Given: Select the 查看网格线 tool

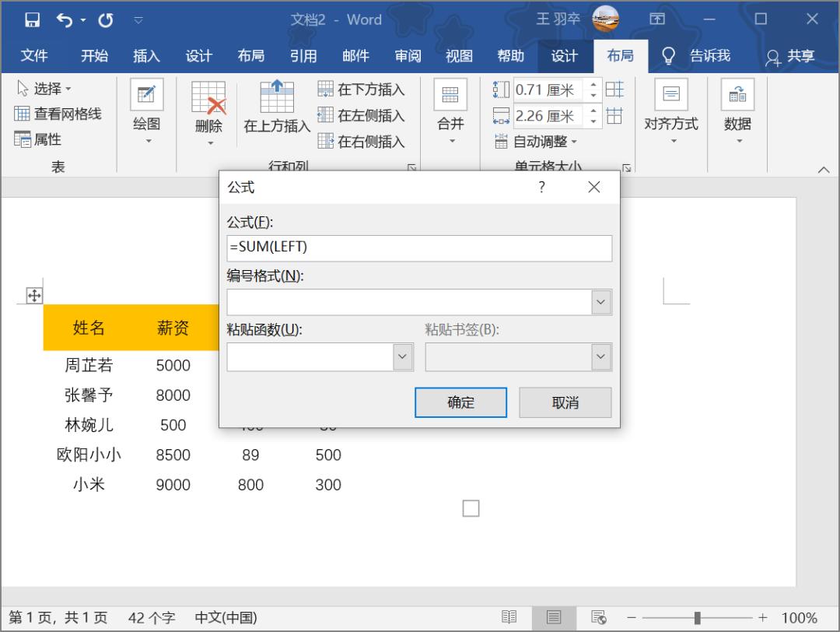Looking at the screenshot, I should [x=52, y=114].
